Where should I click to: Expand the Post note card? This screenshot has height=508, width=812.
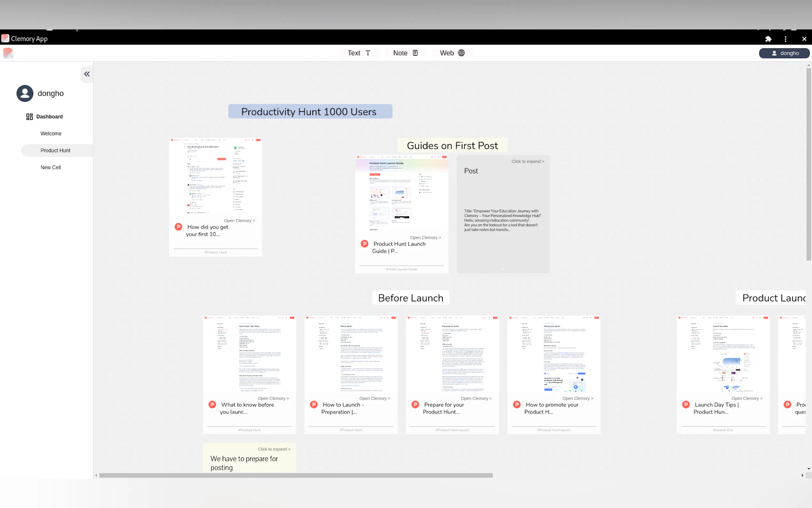528,161
